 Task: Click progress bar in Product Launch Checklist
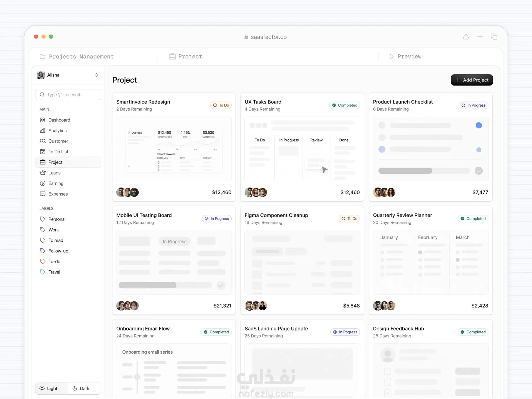click(424, 171)
